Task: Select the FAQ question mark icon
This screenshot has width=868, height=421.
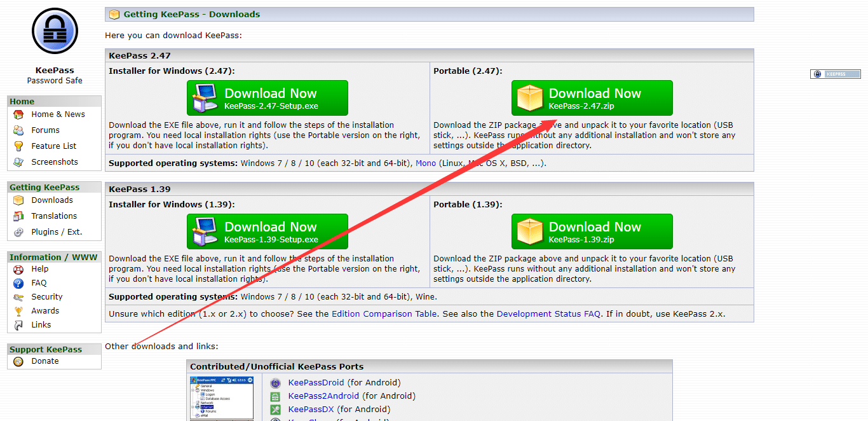Action: pos(20,282)
